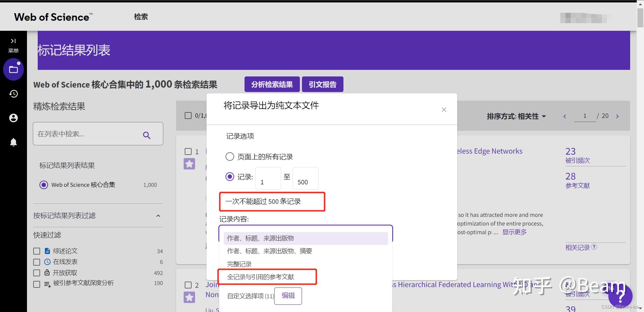Click the 相关记录 question mark icon
The image size is (644, 312).
[x=594, y=247]
